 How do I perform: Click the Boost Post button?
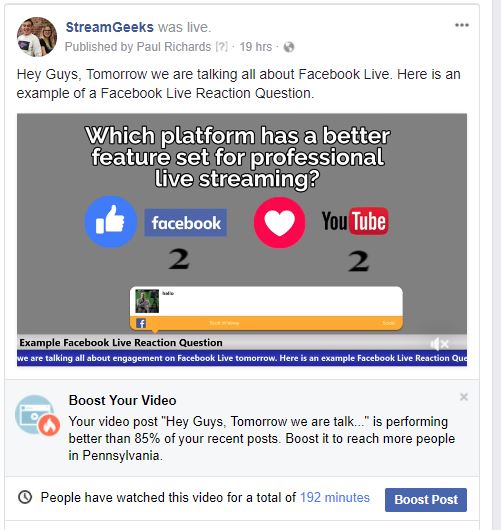[x=426, y=500]
